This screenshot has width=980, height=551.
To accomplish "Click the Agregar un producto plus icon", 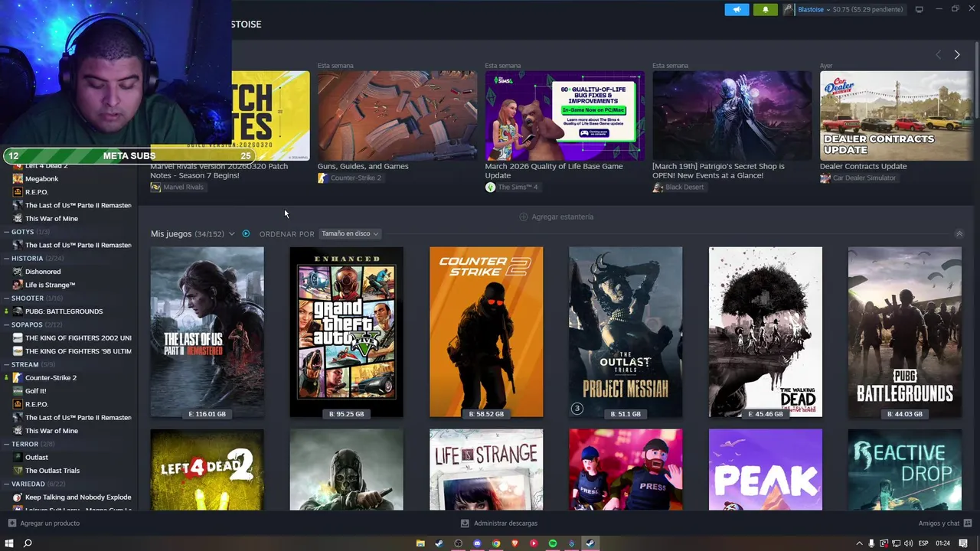I will coord(11,523).
